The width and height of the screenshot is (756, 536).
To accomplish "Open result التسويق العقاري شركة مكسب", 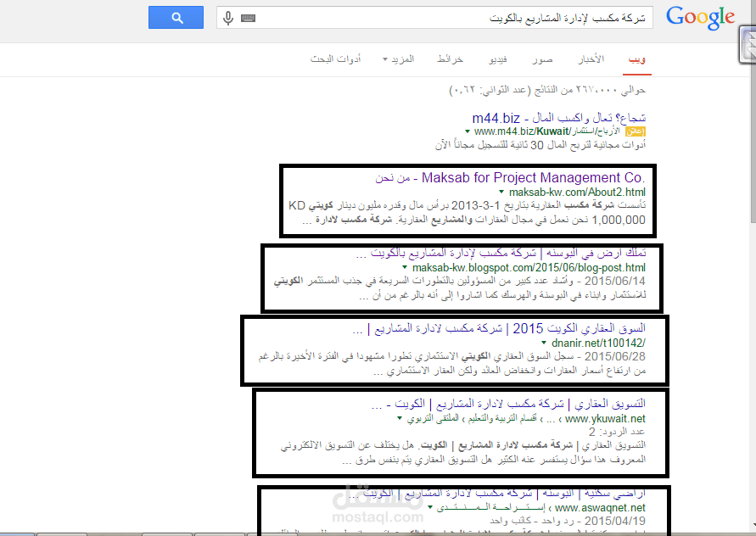I will [x=508, y=404].
